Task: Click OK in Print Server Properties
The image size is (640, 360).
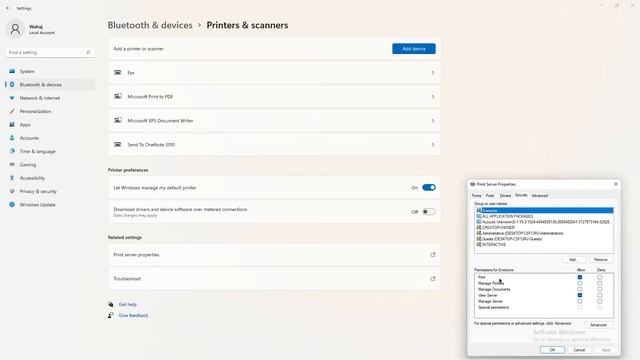Action: 552,350
